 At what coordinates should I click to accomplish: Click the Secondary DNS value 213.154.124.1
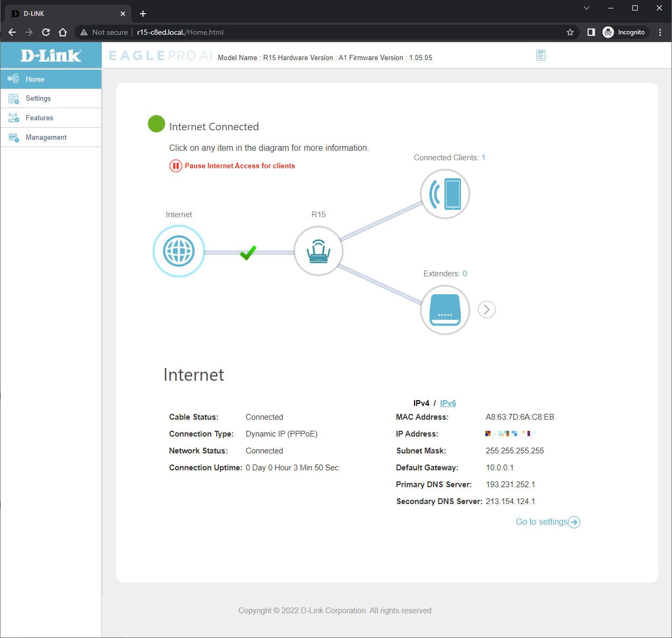point(511,501)
